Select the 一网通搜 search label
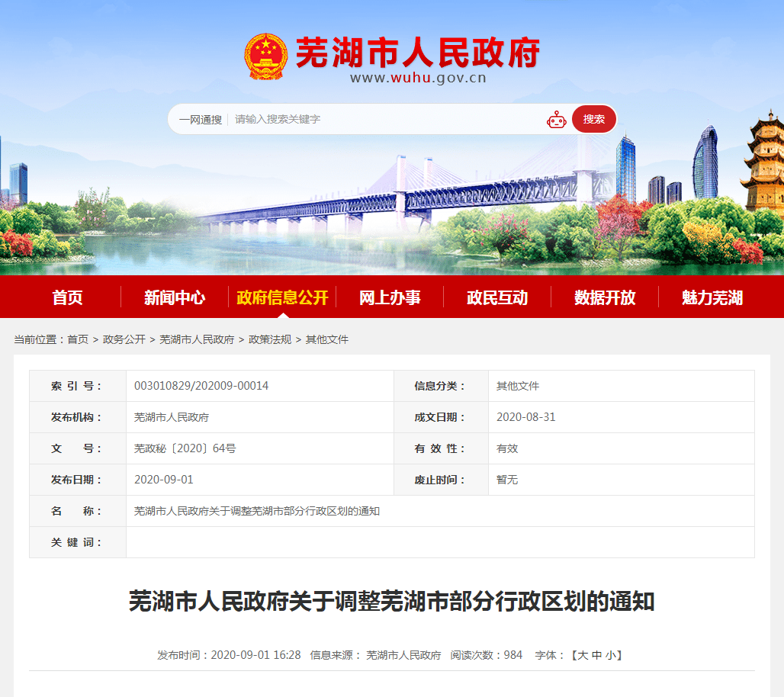784x697 pixels. 201,120
